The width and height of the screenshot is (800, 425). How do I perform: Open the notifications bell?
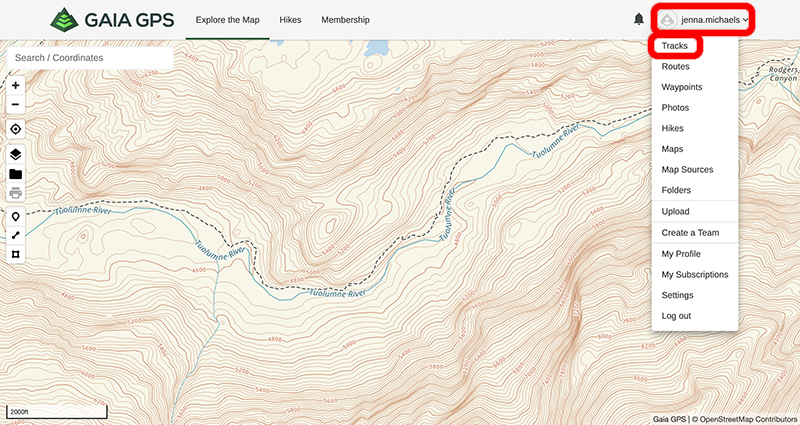(639, 19)
